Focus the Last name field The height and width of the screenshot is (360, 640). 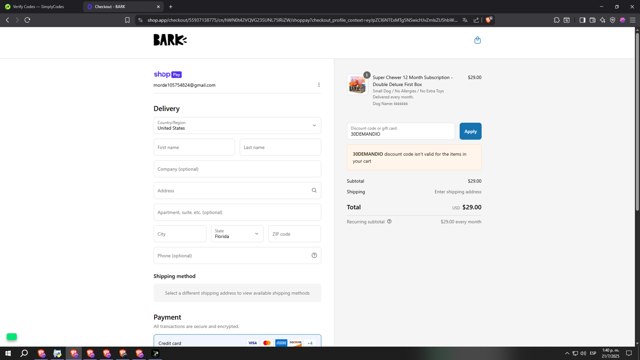(x=280, y=147)
